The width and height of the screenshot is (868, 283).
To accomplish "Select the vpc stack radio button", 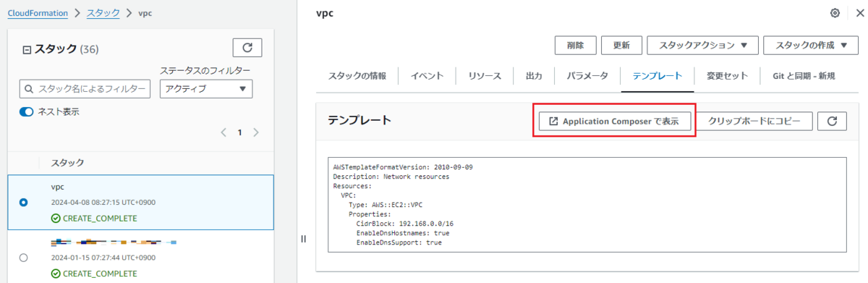I will pyautogui.click(x=24, y=203).
